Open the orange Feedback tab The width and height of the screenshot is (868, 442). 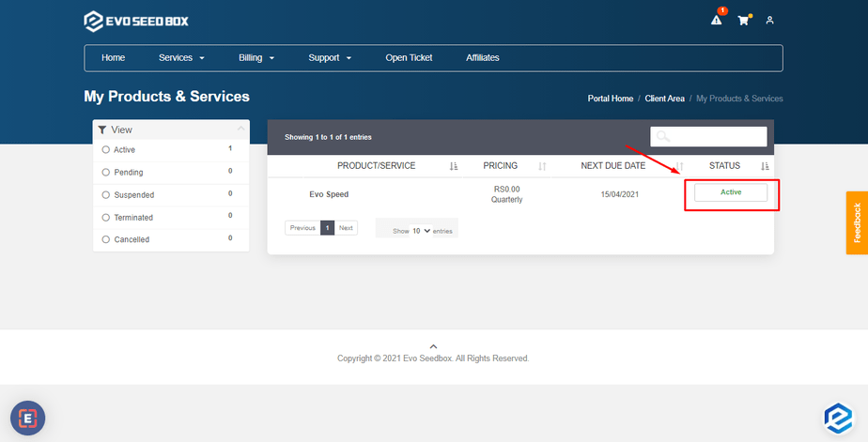(857, 223)
